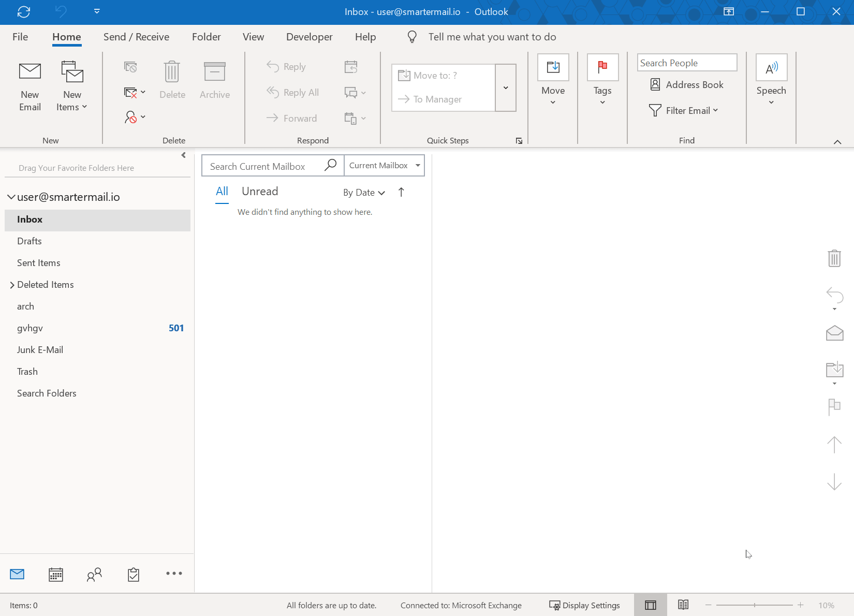Open the Send / Receive ribbon tab
Image resolution: width=854 pixels, height=616 pixels.
click(136, 37)
